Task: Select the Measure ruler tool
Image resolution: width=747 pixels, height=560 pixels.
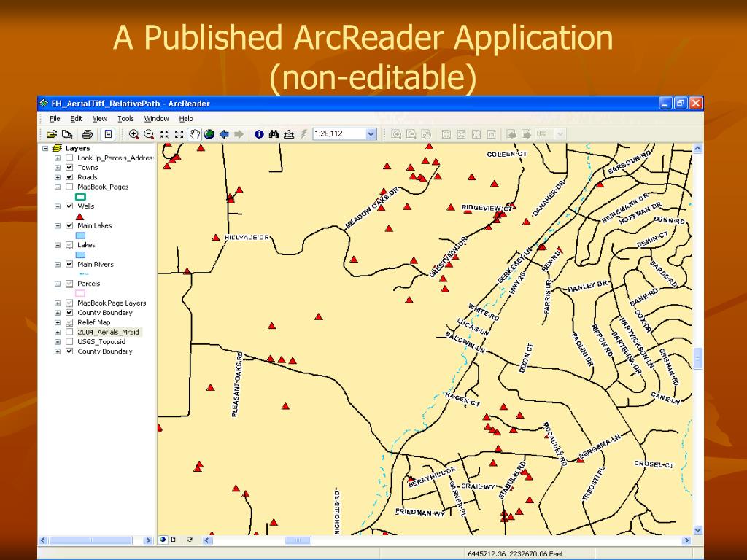Action: click(x=289, y=134)
